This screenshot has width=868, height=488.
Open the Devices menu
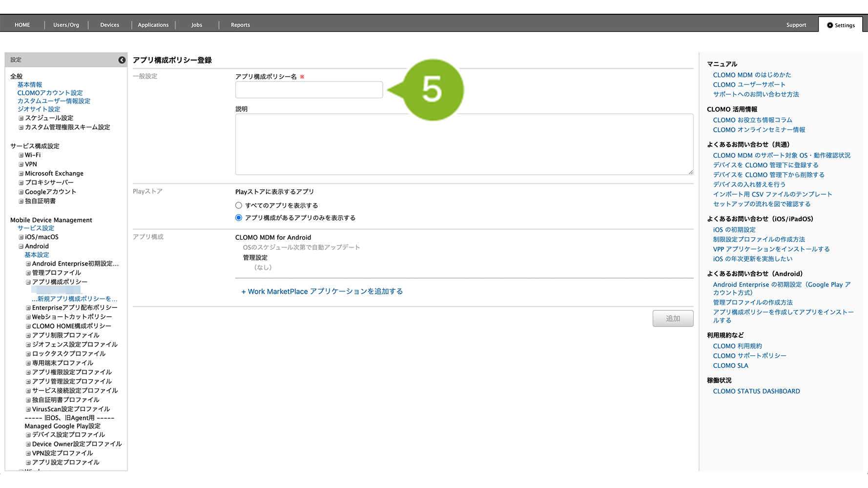[109, 25]
